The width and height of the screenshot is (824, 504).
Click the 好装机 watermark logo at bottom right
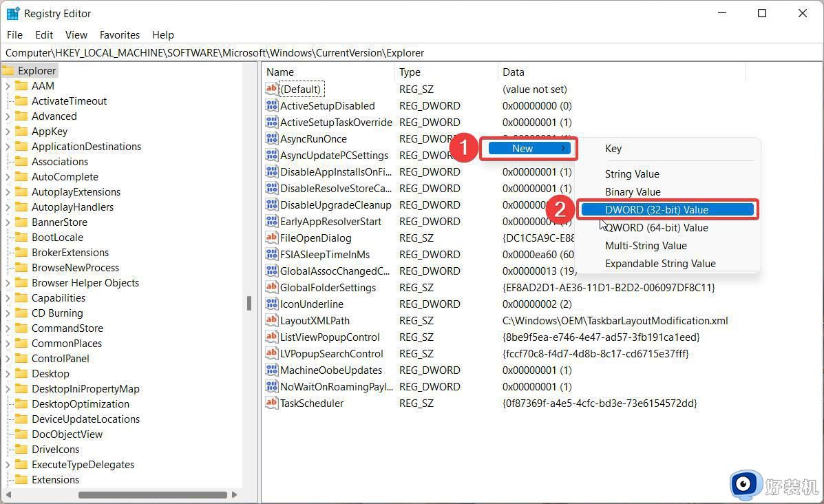click(746, 485)
